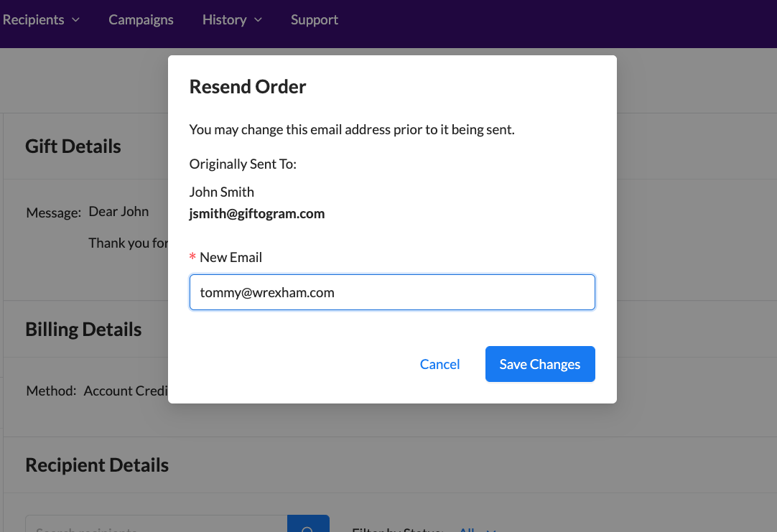
Task: Open the Campaigns page from the nav
Action: [x=141, y=20]
